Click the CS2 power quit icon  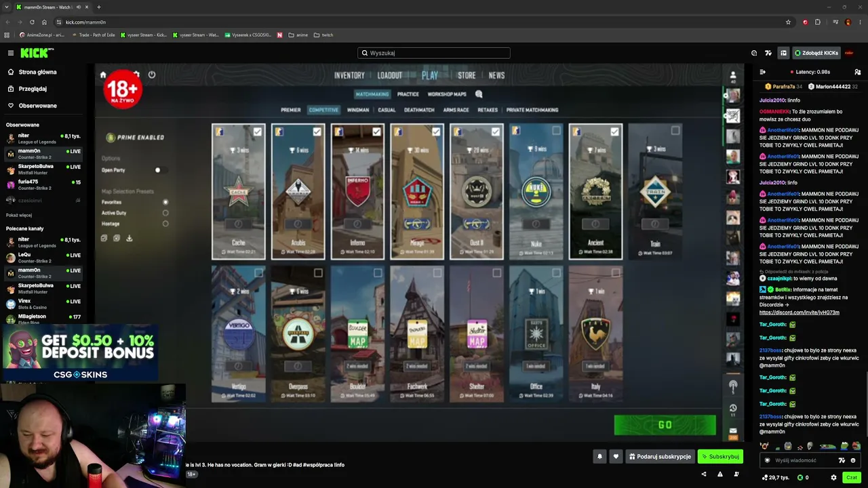tap(152, 75)
